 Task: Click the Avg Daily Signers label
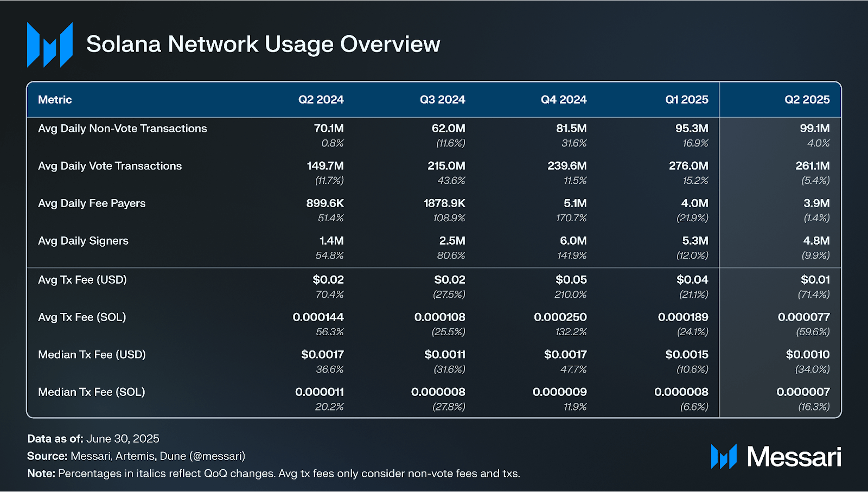(83, 241)
